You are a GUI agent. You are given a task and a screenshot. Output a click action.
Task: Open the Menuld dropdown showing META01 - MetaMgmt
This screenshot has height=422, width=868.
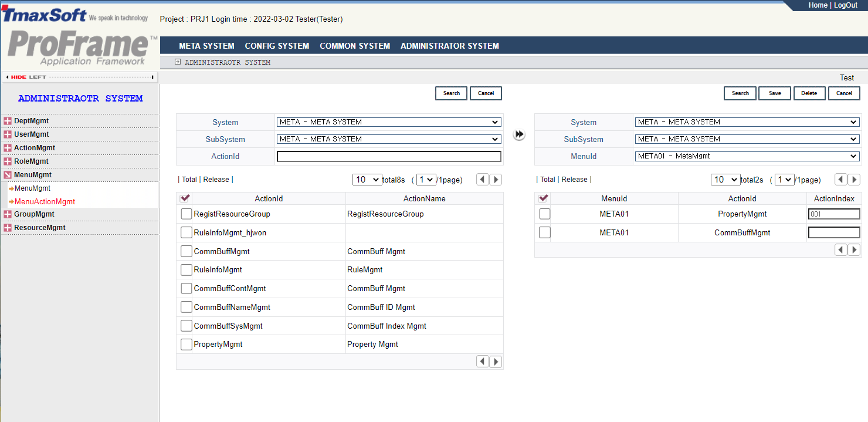[747, 156]
